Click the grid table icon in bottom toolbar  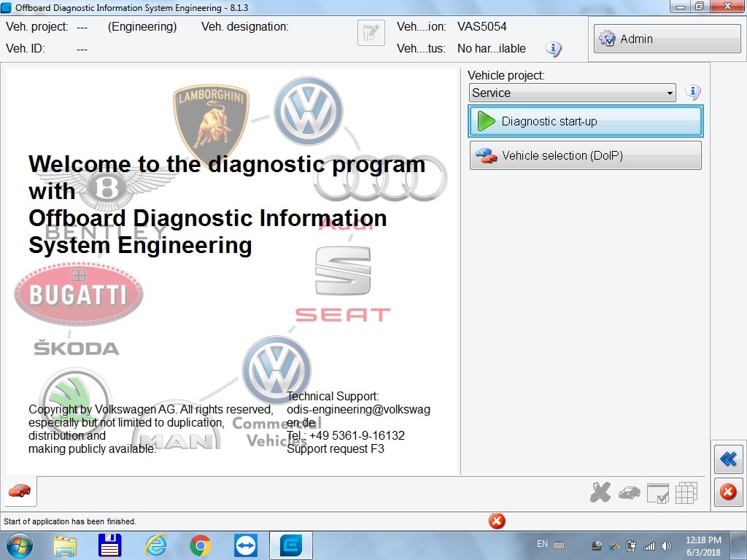point(686,492)
